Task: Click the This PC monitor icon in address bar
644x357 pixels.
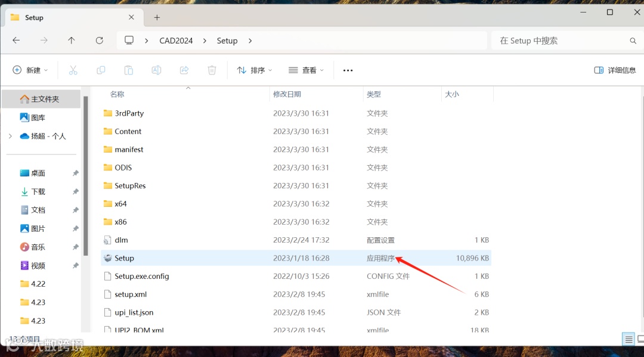Action: click(x=129, y=40)
